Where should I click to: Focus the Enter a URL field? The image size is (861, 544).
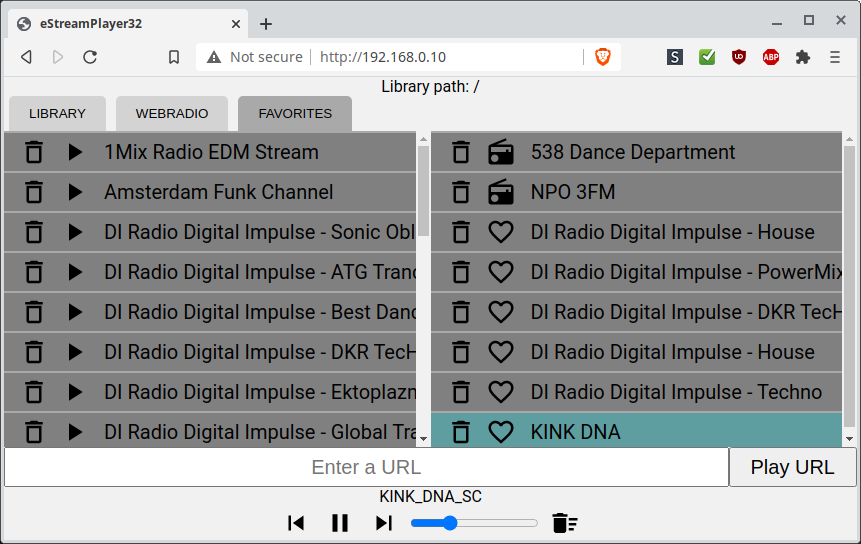(x=366, y=467)
